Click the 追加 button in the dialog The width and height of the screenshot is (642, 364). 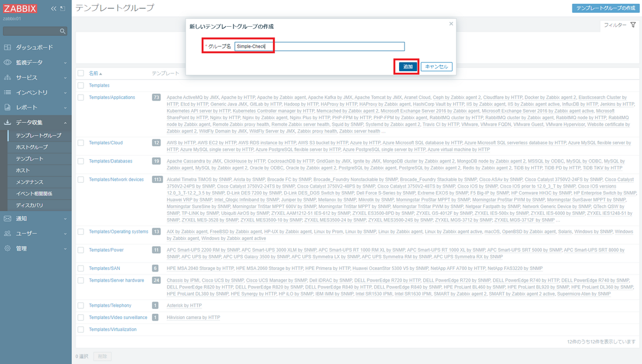point(408,67)
